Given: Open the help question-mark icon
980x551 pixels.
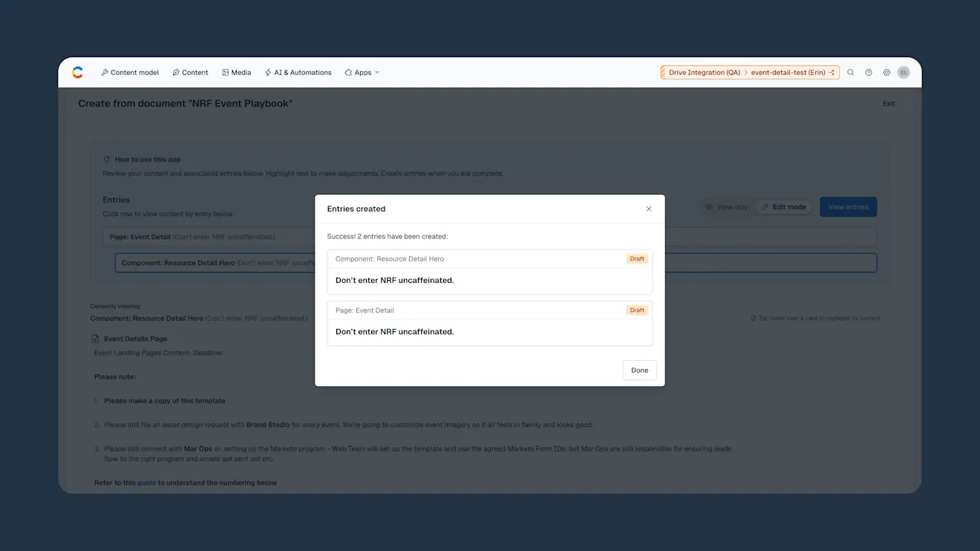Looking at the screenshot, I should click(869, 73).
